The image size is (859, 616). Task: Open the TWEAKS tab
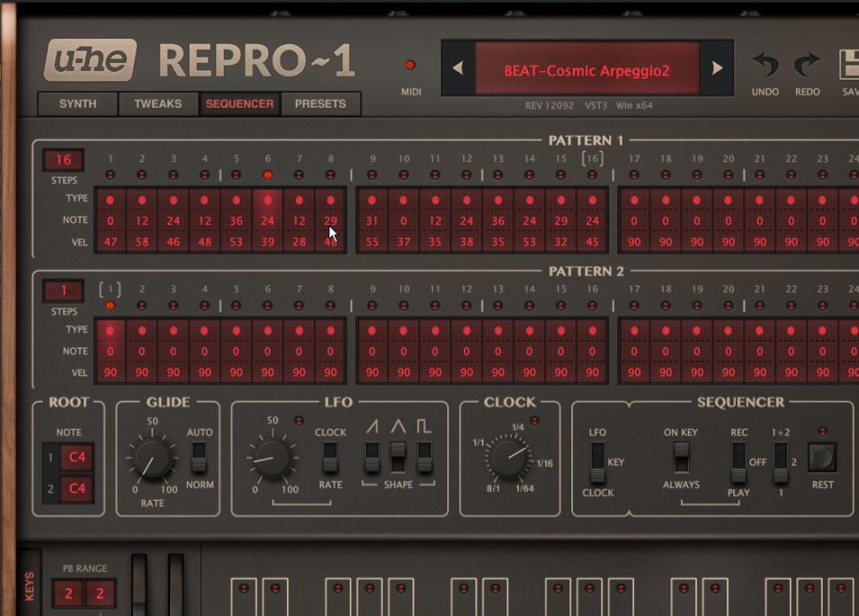(159, 104)
